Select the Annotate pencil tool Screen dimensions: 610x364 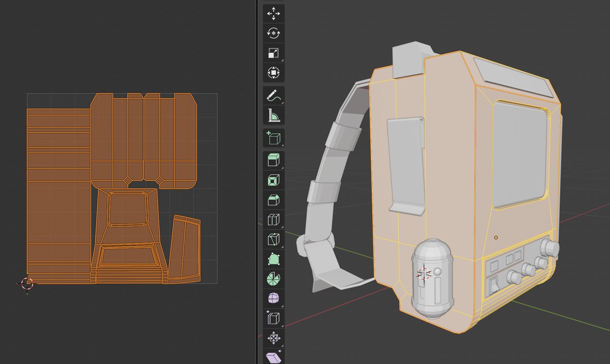[273, 96]
